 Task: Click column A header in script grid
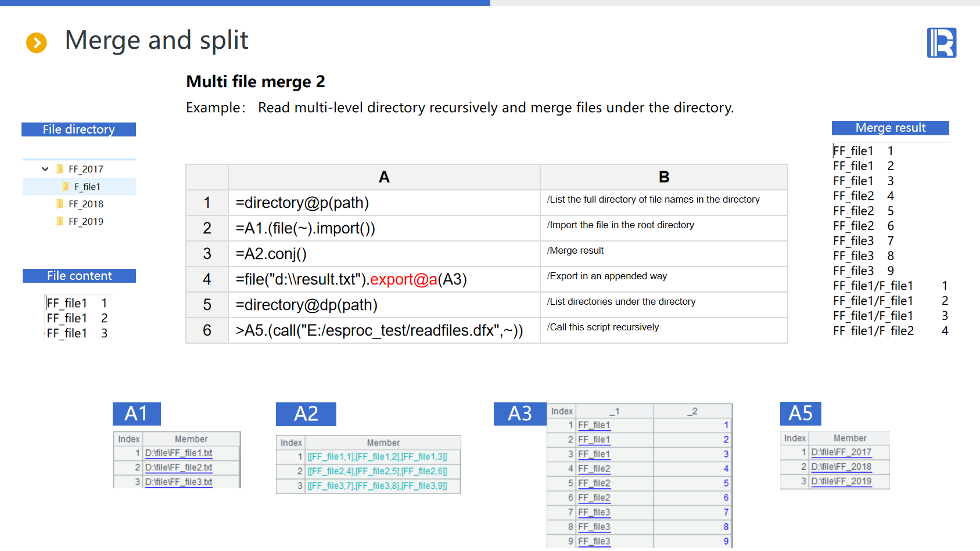coord(383,177)
